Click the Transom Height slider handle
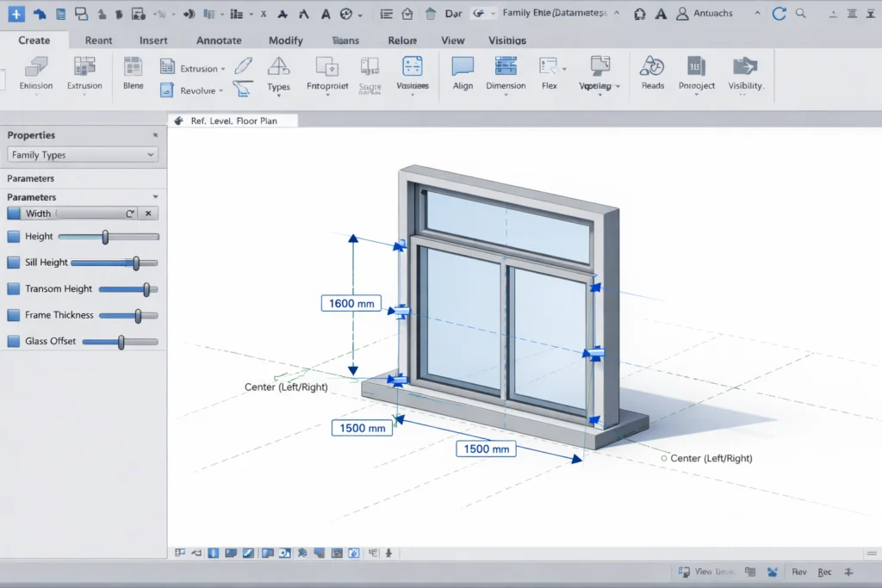Image resolution: width=882 pixels, height=588 pixels. (x=146, y=289)
